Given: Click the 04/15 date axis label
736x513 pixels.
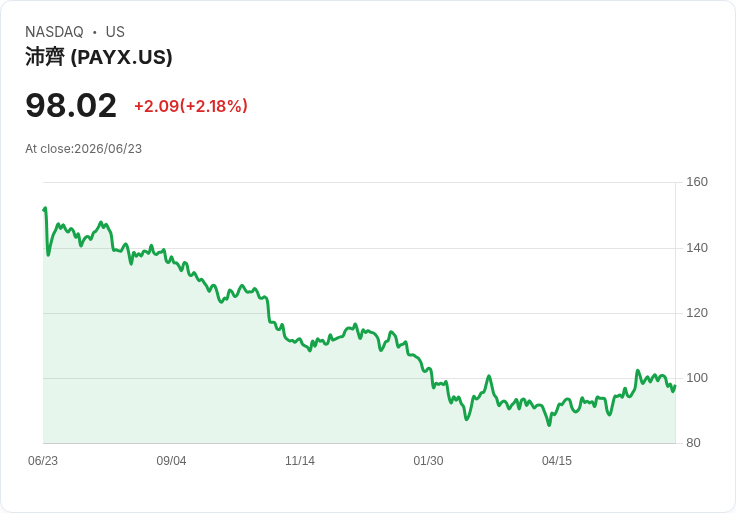Looking at the screenshot, I should 557,461.
